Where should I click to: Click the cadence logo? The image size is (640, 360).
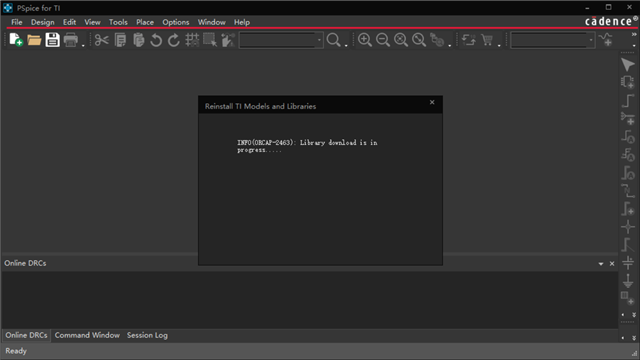[611, 21]
